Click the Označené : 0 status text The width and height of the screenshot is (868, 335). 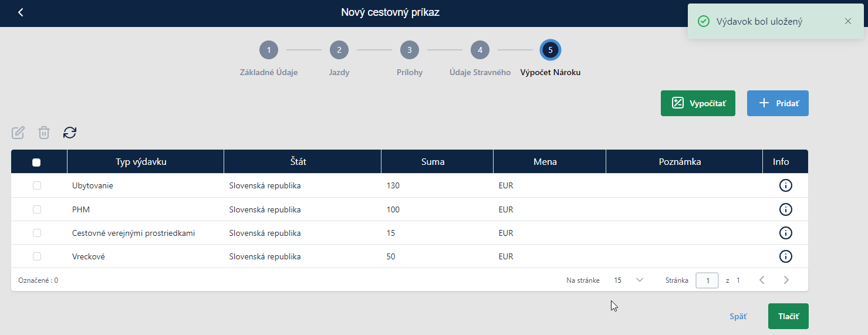38,280
